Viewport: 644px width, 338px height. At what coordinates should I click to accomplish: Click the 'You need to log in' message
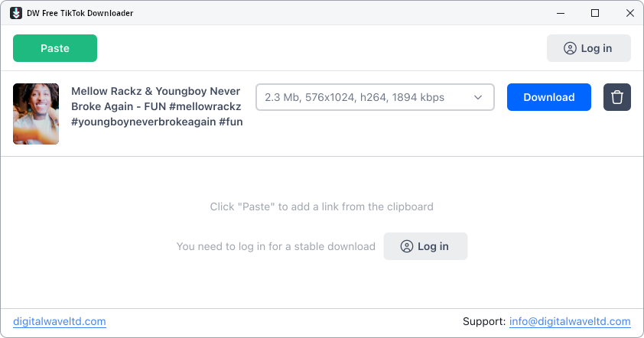click(x=275, y=246)
